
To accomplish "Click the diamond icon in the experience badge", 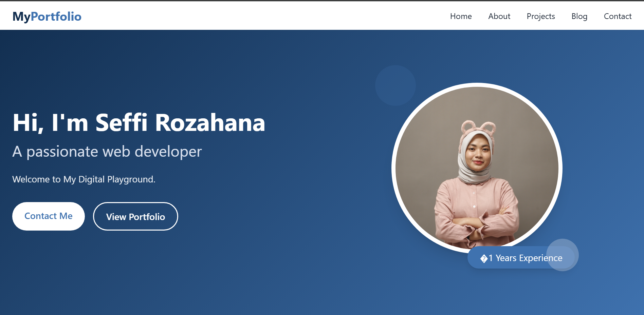I will tap(484, 259).
